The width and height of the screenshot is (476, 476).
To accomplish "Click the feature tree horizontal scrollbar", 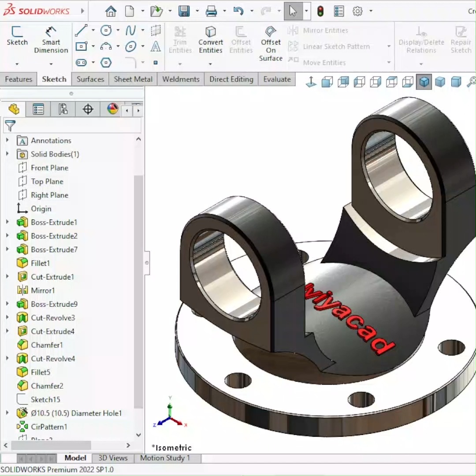I will (x=51, y=445).
